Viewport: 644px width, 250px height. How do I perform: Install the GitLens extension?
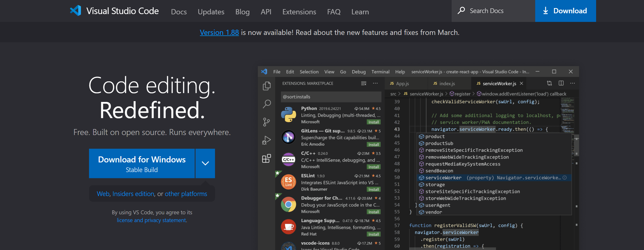click(374, 144)
